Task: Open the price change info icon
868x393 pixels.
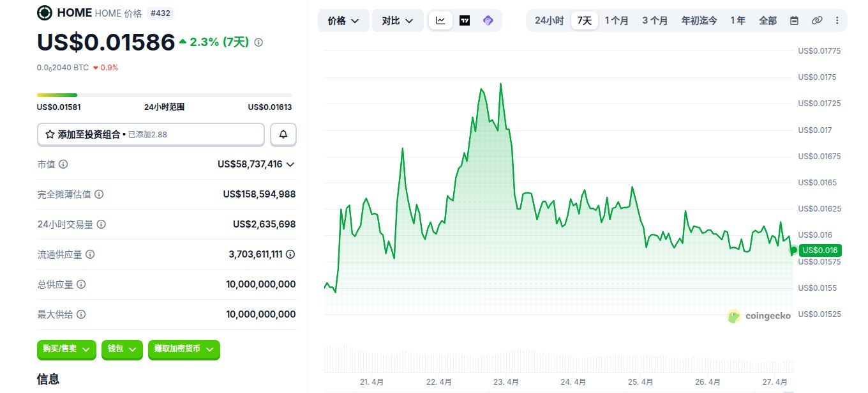Action: (x=258, y=42)
